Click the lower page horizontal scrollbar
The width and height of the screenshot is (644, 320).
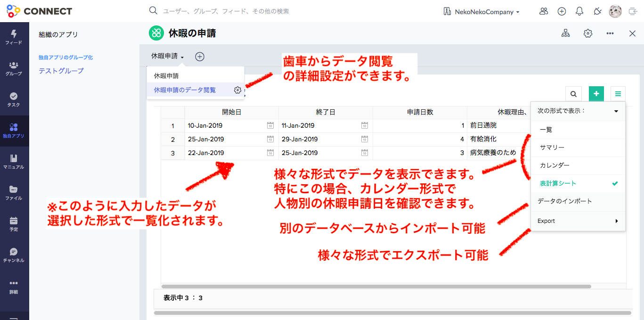click(x=392, y=312)
